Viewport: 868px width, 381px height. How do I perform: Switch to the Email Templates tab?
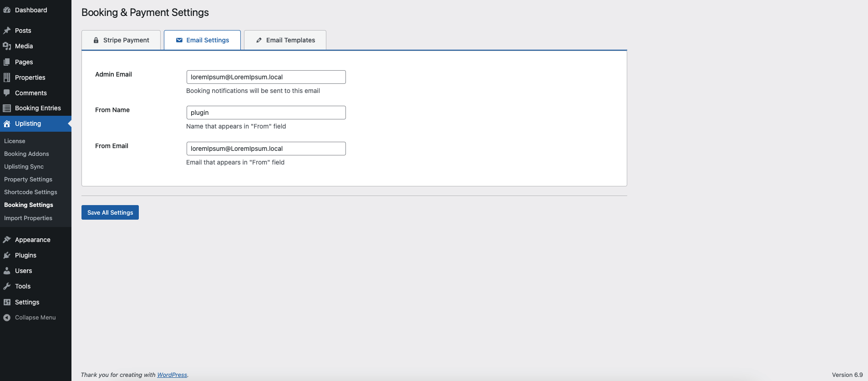(285, 40)
